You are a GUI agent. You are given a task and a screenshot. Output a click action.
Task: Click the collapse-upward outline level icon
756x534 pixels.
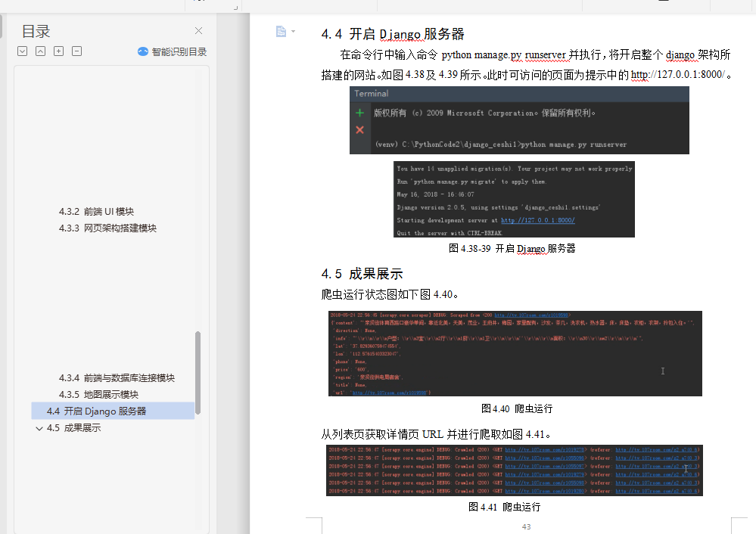pyautogui.click(x=41, y=51)
